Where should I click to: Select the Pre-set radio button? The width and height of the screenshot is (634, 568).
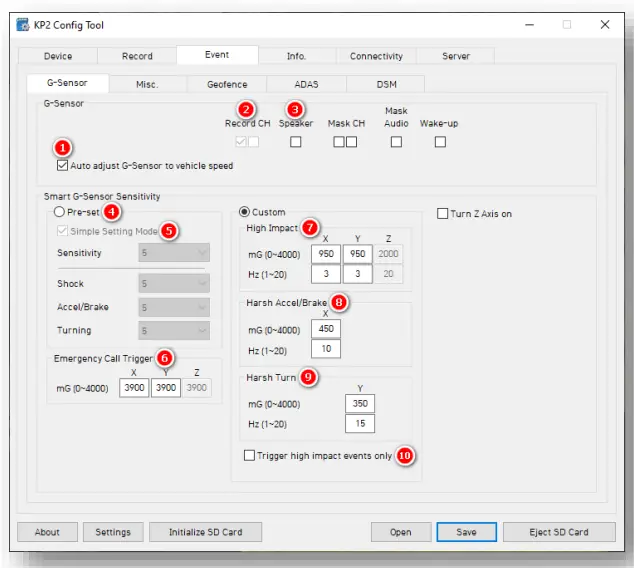(x=59, y=211)
